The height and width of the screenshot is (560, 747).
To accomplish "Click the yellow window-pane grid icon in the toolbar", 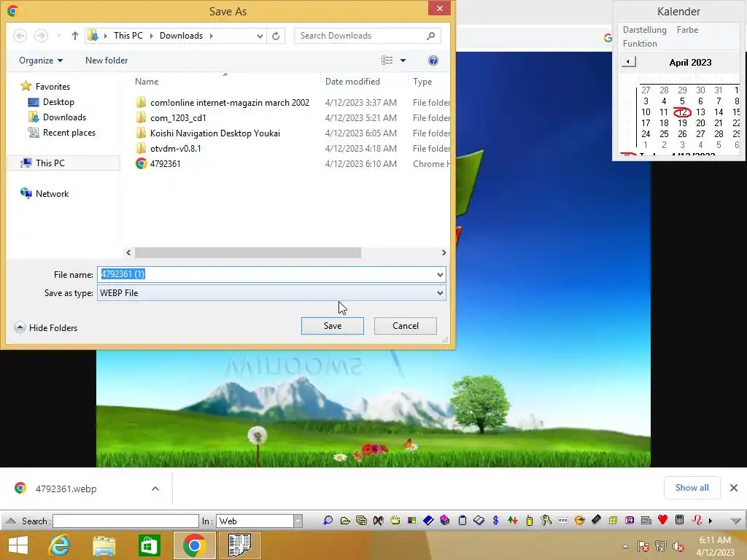I will click(x=613, y=521).
